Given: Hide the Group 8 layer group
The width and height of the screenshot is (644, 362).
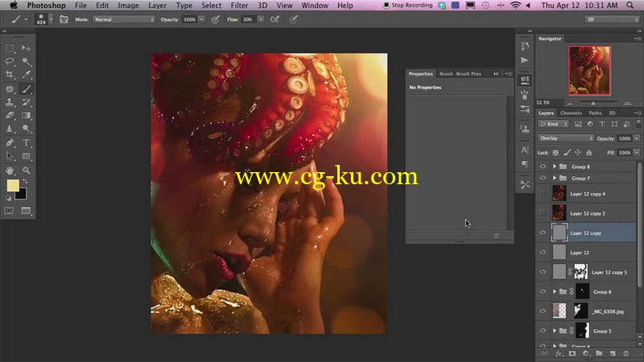Looking at the screenshot, I should coord(543,167).
